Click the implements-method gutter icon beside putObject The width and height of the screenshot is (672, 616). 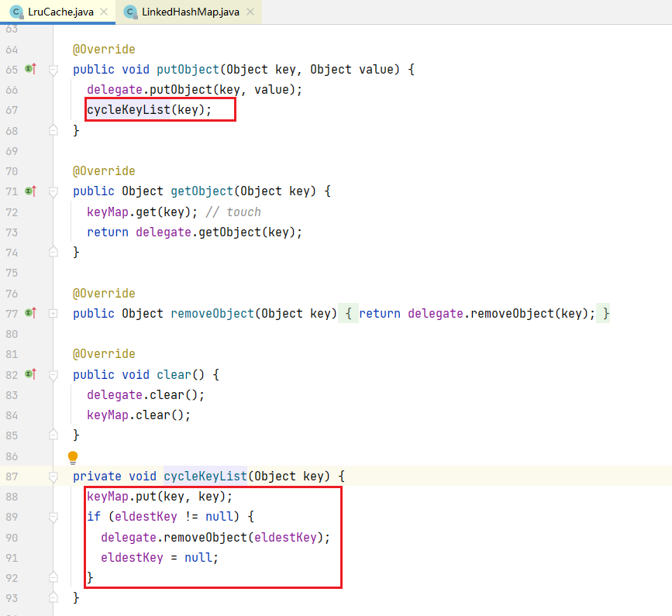click(30, 70)
